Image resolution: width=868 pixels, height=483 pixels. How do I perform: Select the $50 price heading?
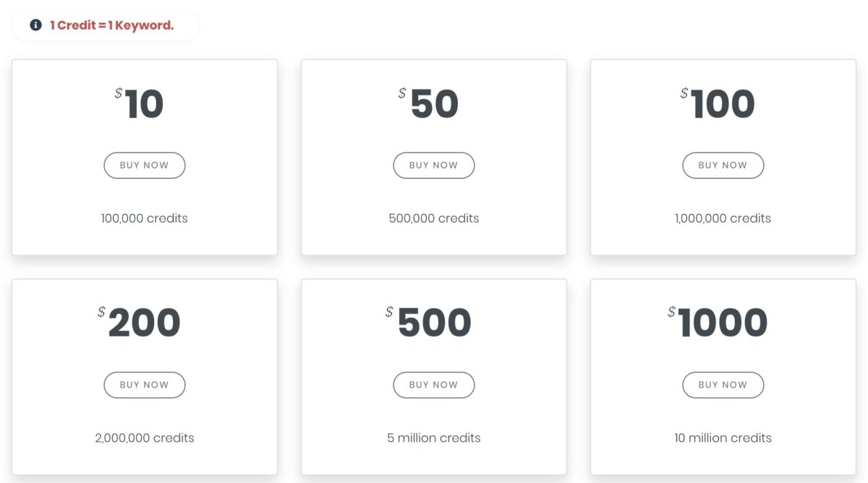428,104
